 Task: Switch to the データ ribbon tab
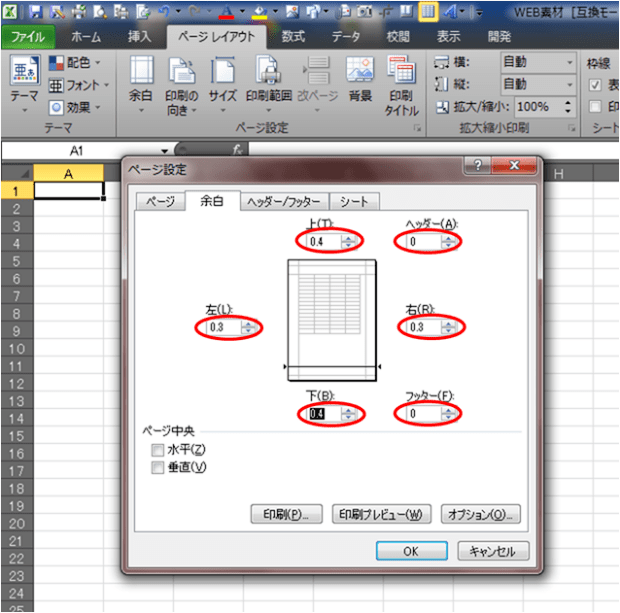coord(346,37)
